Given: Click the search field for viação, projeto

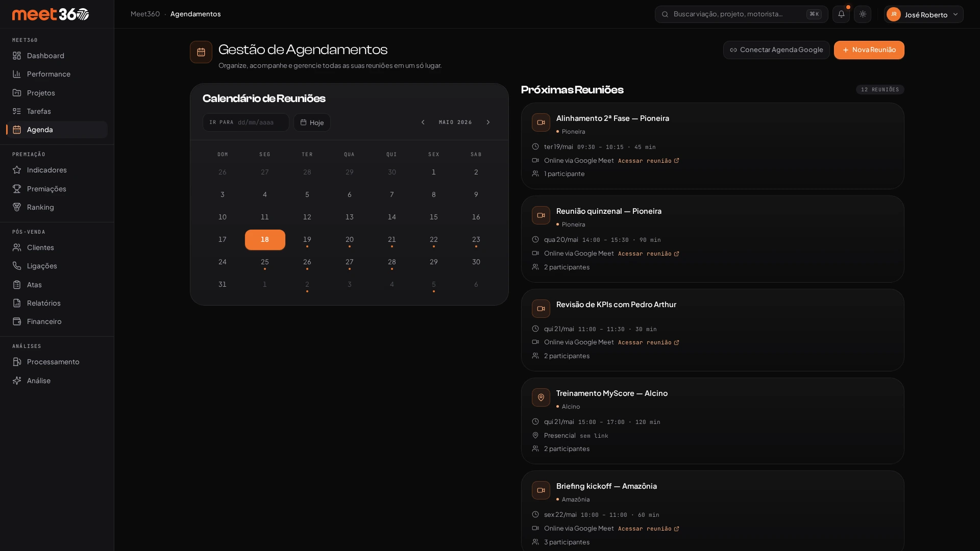Looking at the screenshot, I should coord(742,14).
